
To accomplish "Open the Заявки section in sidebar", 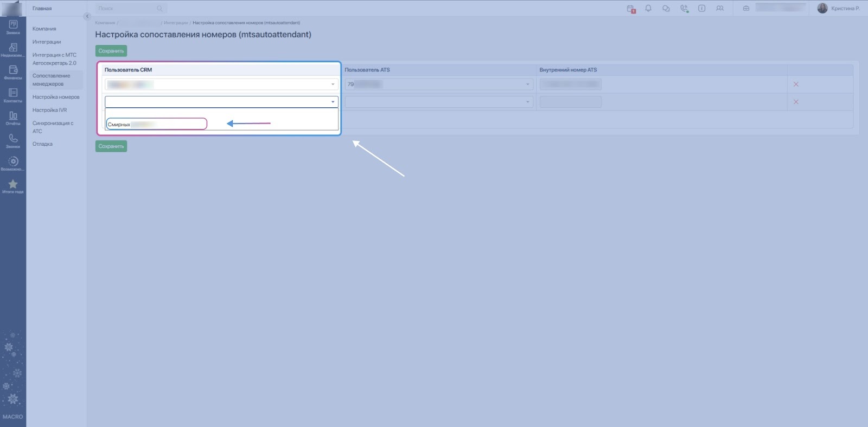I will coord(13,27).
